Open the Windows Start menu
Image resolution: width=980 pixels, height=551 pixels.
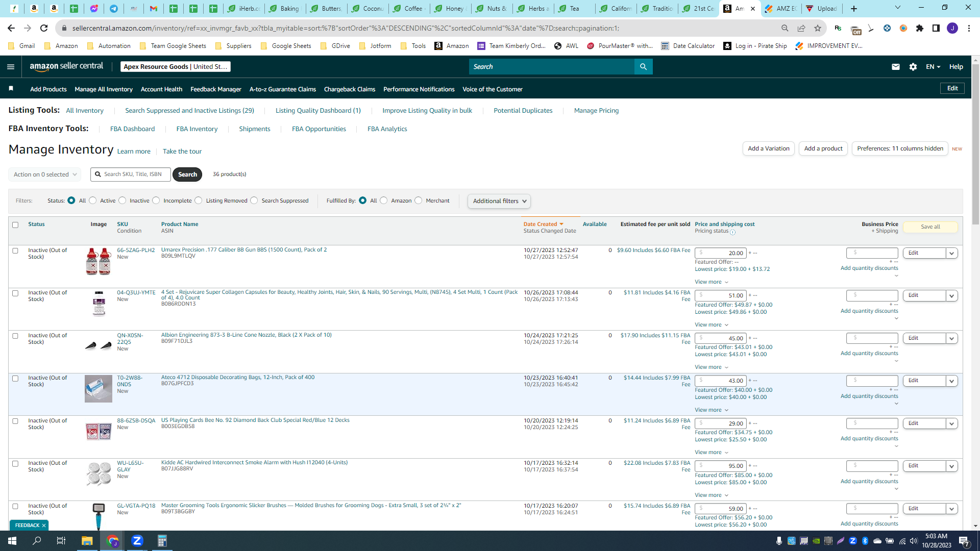click(x=12, y=541)
